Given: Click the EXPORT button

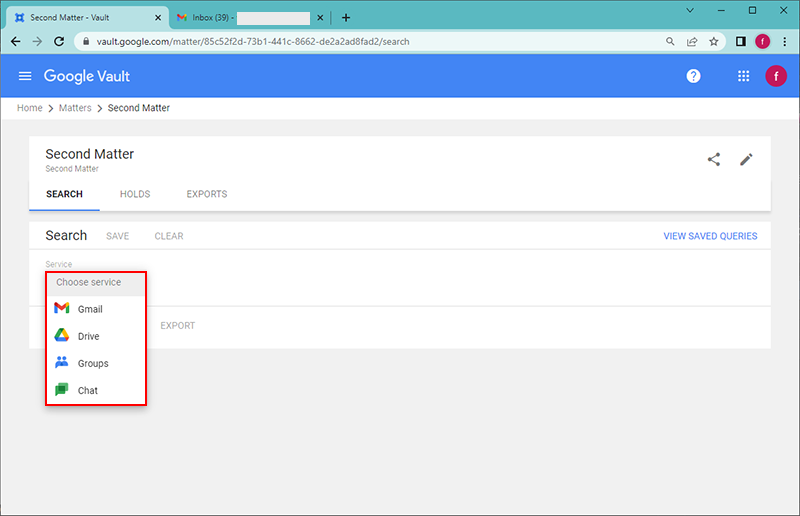Looking at the screenshot, I should click(178, 326).
